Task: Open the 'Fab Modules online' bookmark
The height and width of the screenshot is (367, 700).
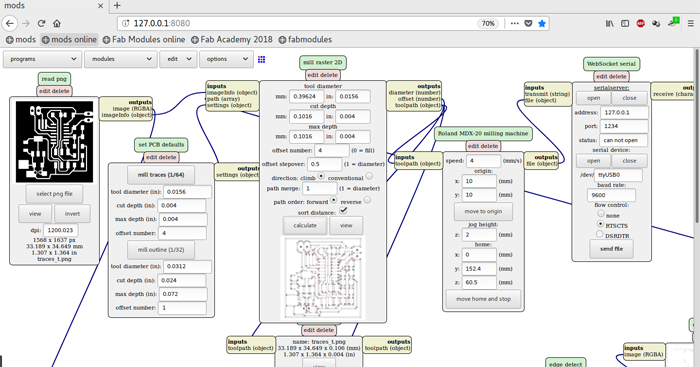Action: [x=144, y=39]
